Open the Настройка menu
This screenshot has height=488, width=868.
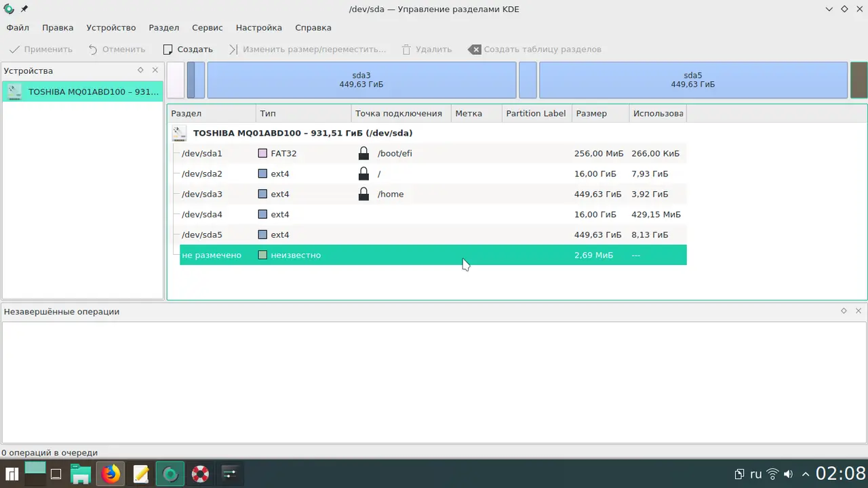click(x=259, y=28)
